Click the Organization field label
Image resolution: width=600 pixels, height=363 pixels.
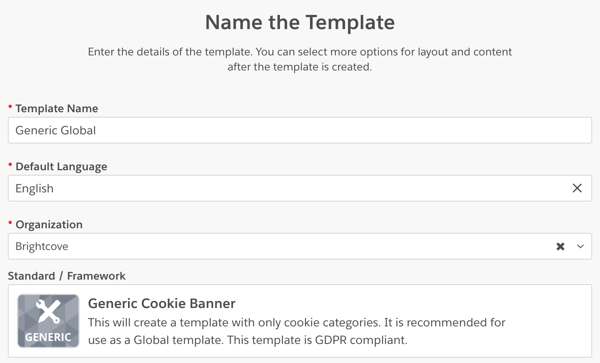(49, 225)
